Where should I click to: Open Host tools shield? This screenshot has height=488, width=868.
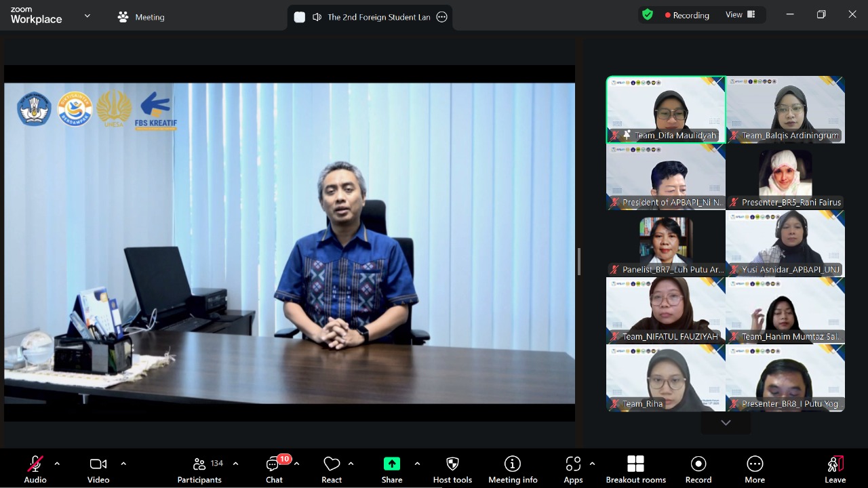(x=452, y=469)
